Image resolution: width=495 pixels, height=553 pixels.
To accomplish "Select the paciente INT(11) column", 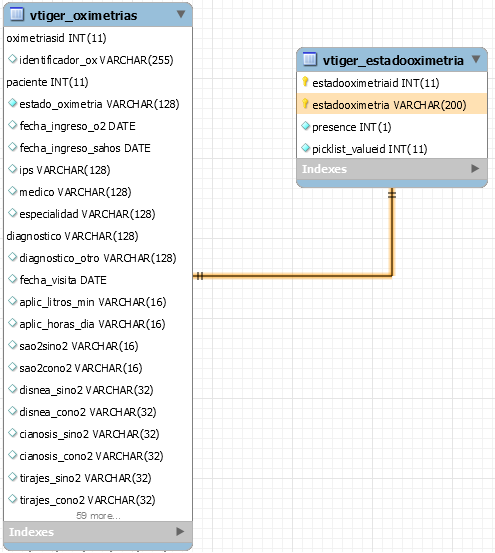I will [98, 82].
